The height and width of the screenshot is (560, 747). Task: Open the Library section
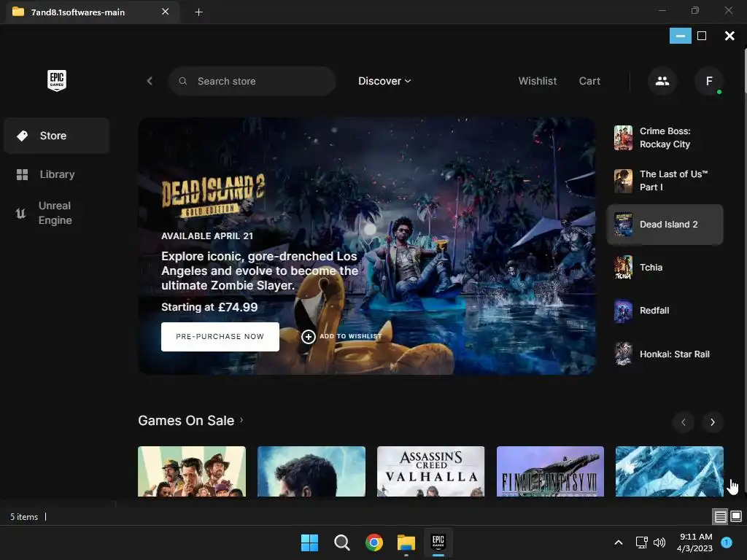(57, 174)
